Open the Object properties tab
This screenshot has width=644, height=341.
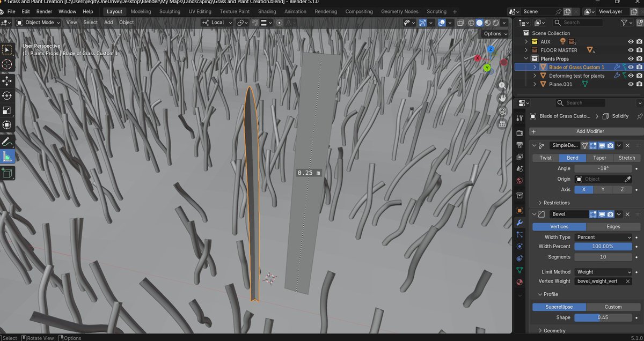[x=519, y=210]
